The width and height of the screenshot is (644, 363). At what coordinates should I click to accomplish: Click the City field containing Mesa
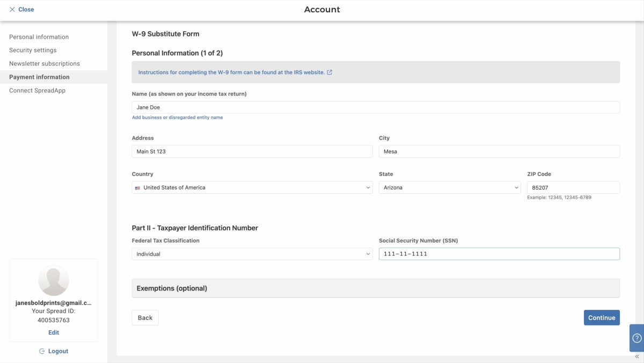click(499, 151)
